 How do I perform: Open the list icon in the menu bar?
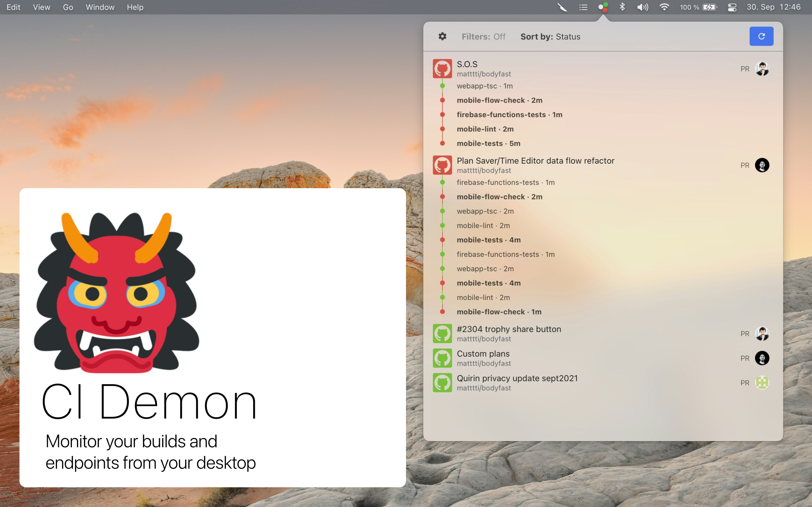pyautogui.click(x=583, y=7)
